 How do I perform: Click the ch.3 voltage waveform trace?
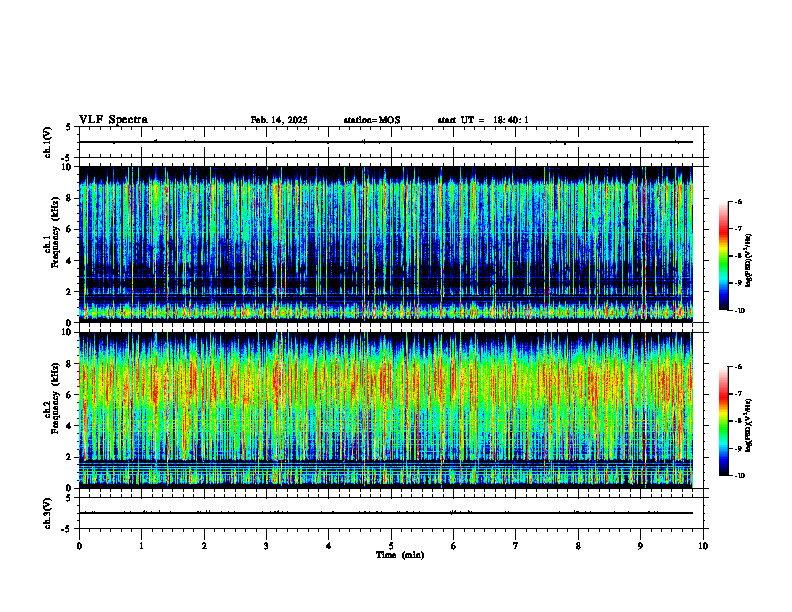pyautogui.click(x=385, y=513)
